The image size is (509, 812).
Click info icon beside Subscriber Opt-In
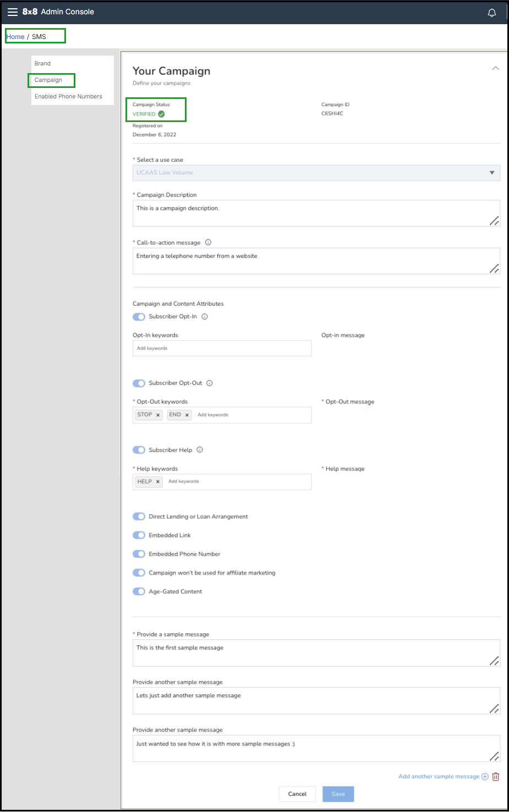(x=205, y=317)
